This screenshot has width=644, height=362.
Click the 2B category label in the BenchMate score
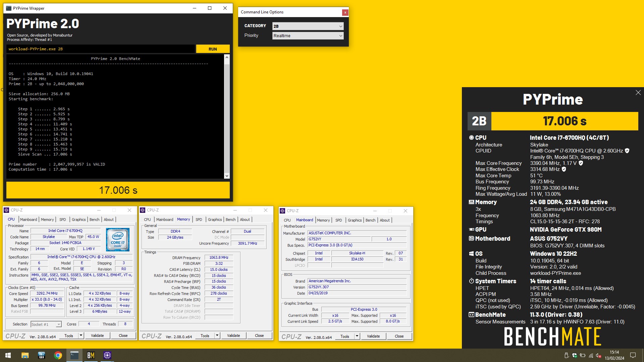click(479, 121)
